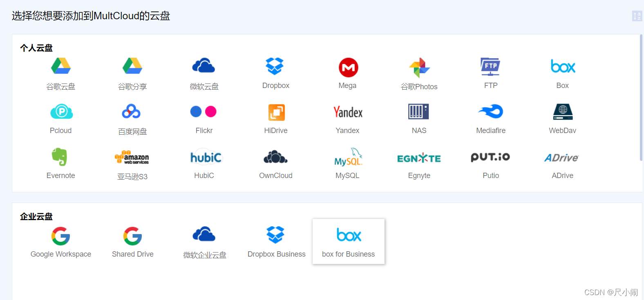The width and height of the screenshot is (644, 300).
Task: Pick the HiDrive icon
Action: [277, 113]
